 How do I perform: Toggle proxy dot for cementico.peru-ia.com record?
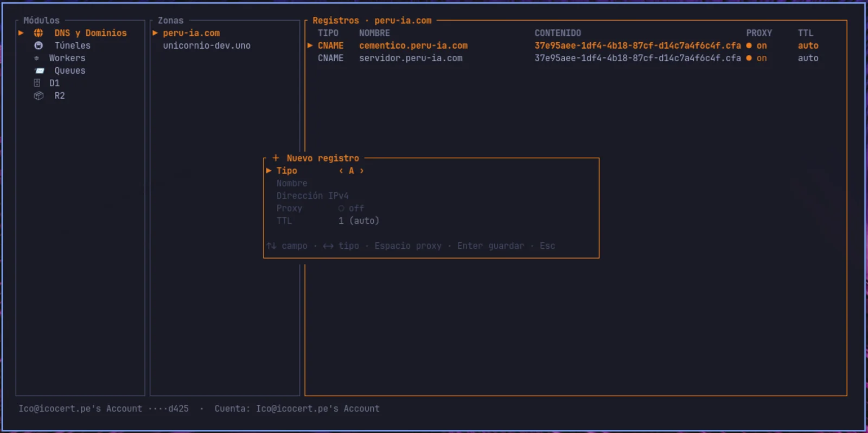point(749,46)
